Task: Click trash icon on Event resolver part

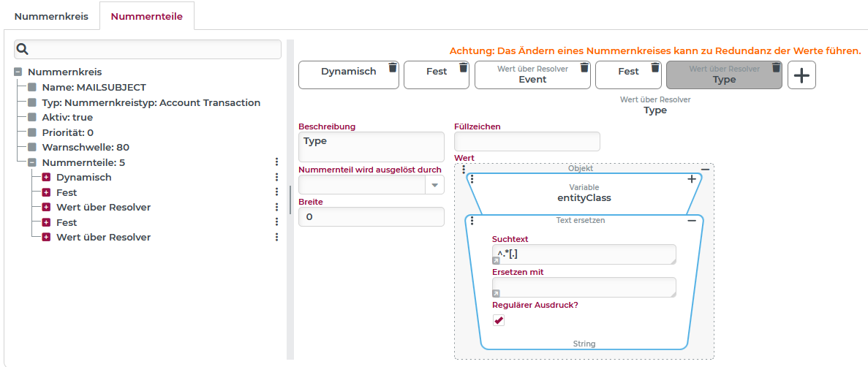Action: point(584,68)
